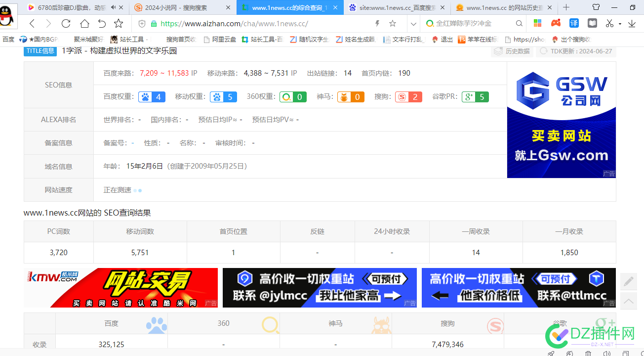The width and height of the screenshot is (644, 356).
Task: Click the 移动词数 value 5,751
Action: tap(140, 253)
